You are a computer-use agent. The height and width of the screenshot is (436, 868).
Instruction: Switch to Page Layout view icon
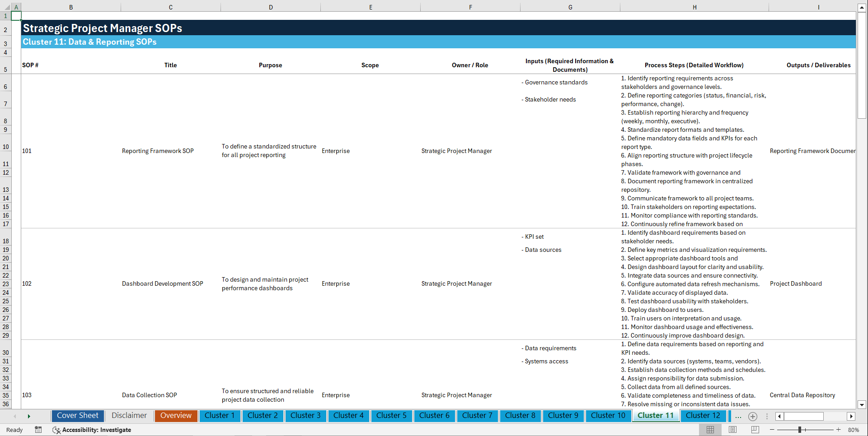click(x=732, y=430)
